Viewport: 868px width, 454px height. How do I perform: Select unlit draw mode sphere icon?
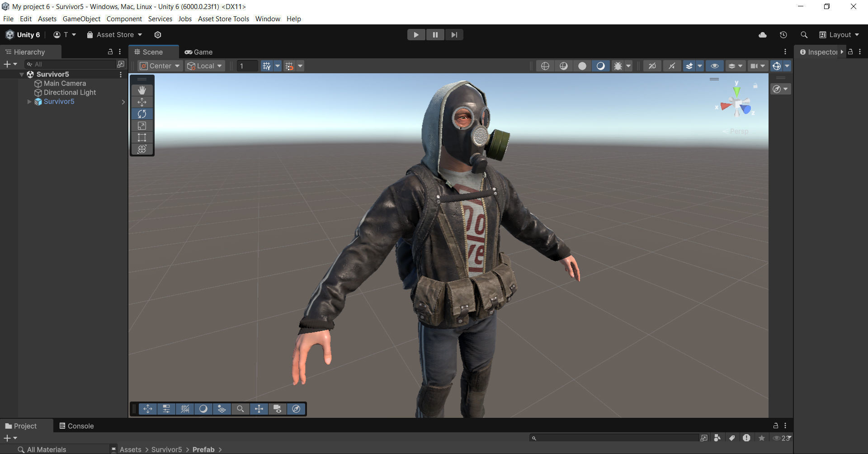click(582, 66)
